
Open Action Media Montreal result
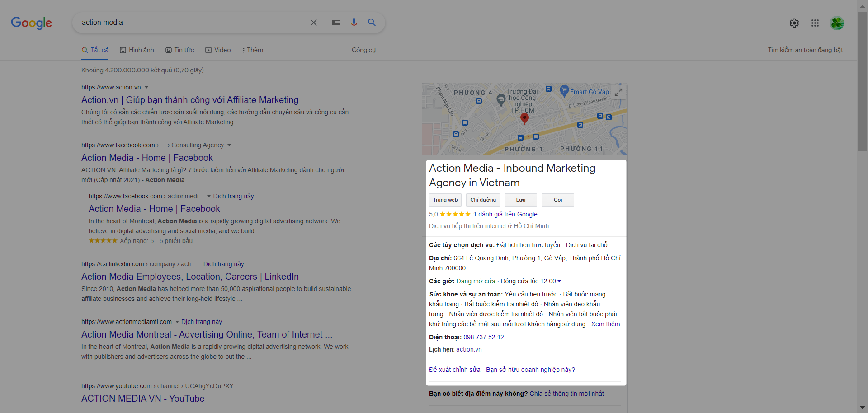tap(207, 334)
